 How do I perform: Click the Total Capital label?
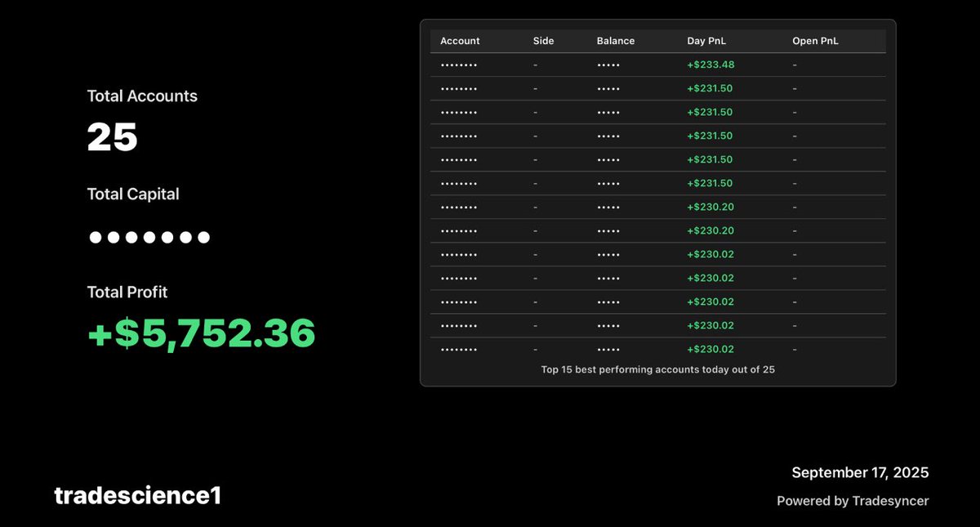click(133, 194)
